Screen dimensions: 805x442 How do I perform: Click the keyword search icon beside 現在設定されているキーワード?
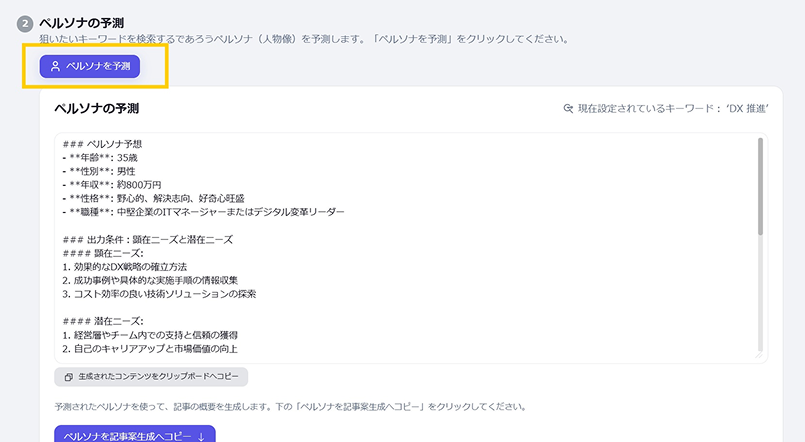point(568,108)
